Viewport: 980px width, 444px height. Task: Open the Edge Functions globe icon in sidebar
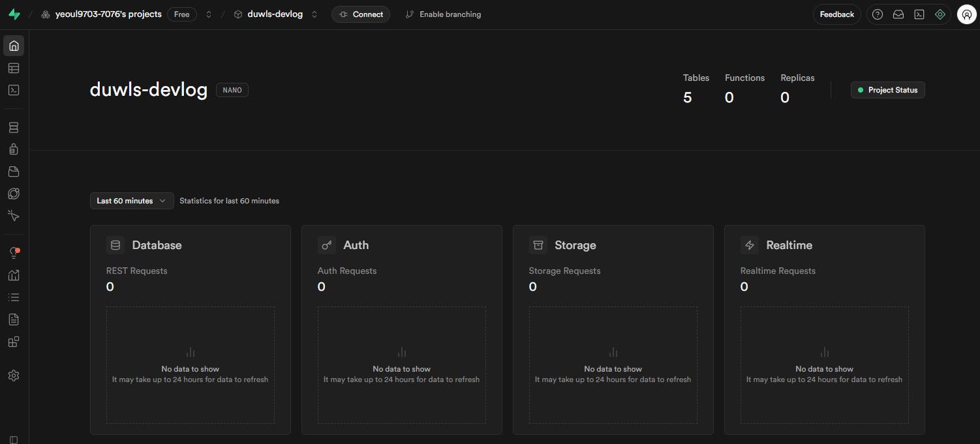(14, 194)
